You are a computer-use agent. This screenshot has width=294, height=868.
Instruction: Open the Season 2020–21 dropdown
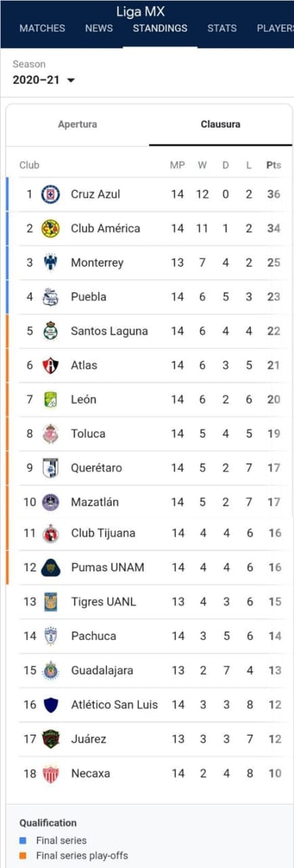pos(43,80)
